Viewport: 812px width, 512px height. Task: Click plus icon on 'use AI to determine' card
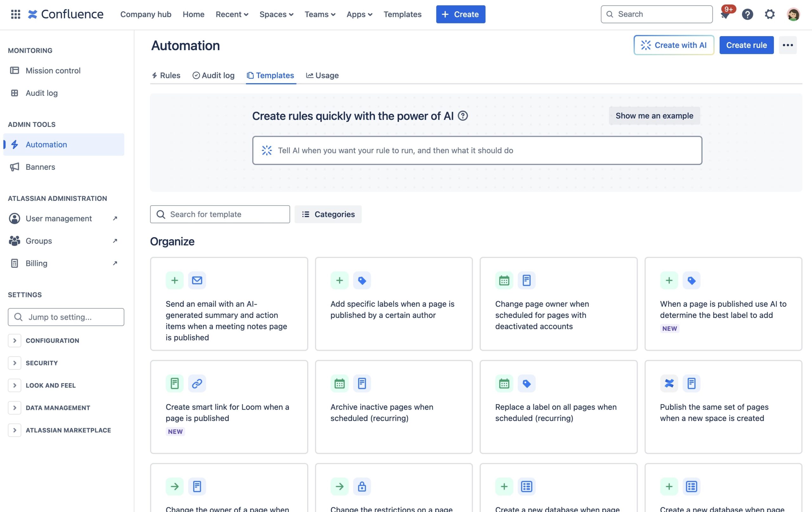(x=669, y=280)
